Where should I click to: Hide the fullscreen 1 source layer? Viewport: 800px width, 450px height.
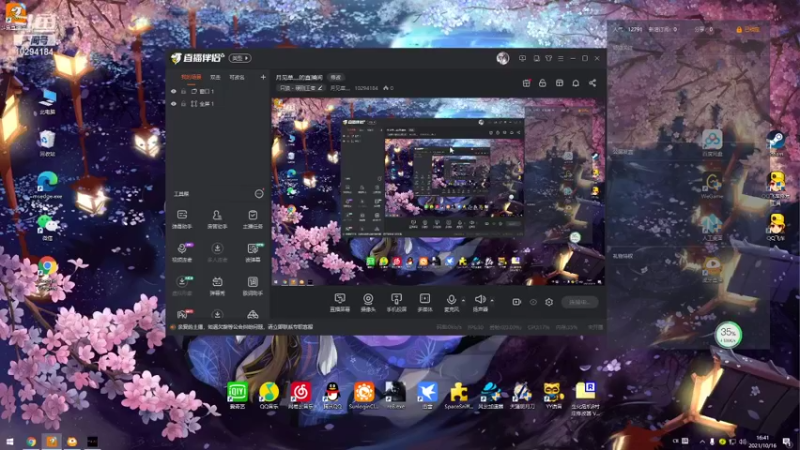pyautogui.click(x=173, y=104)
